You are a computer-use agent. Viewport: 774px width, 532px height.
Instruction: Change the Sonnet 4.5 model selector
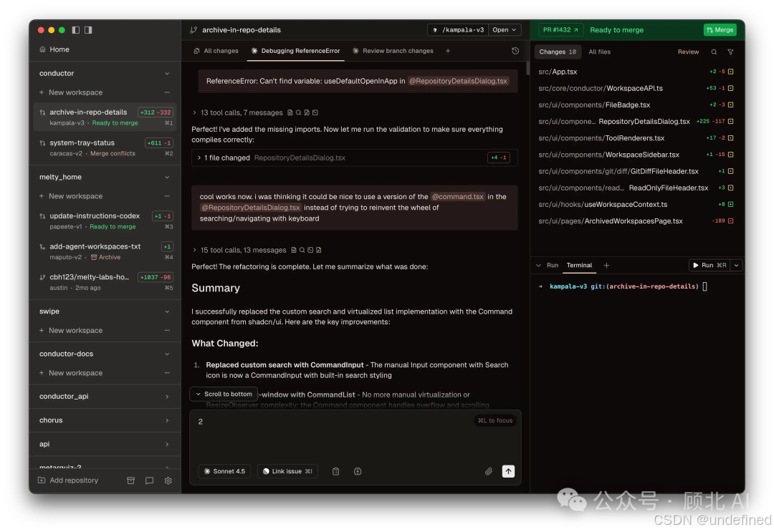click(224, 471)
